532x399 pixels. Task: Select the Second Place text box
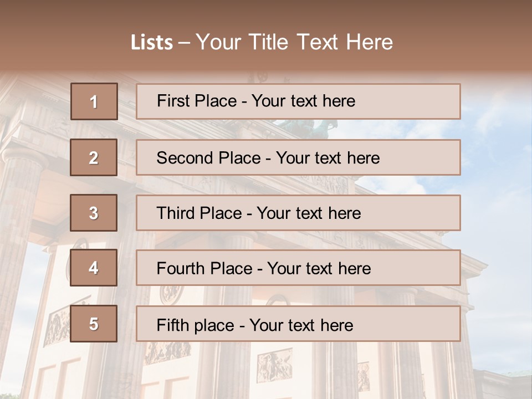[298, 157]
